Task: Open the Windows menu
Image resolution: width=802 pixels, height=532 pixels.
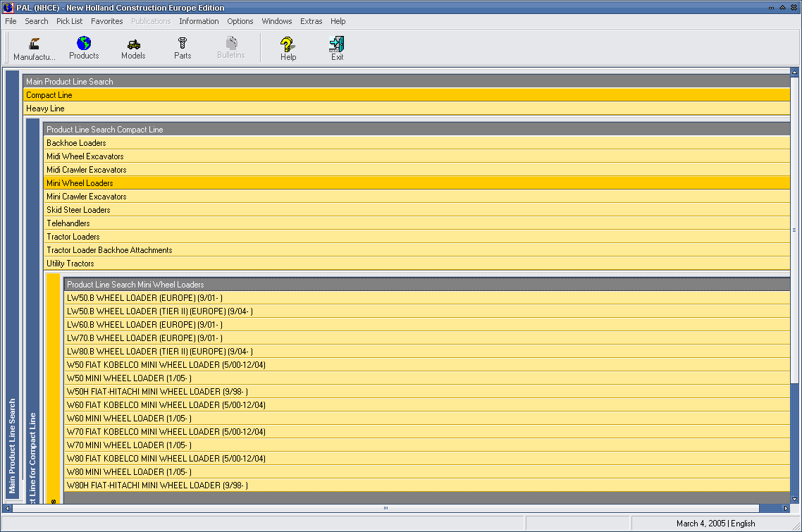Action: point(277,21)
